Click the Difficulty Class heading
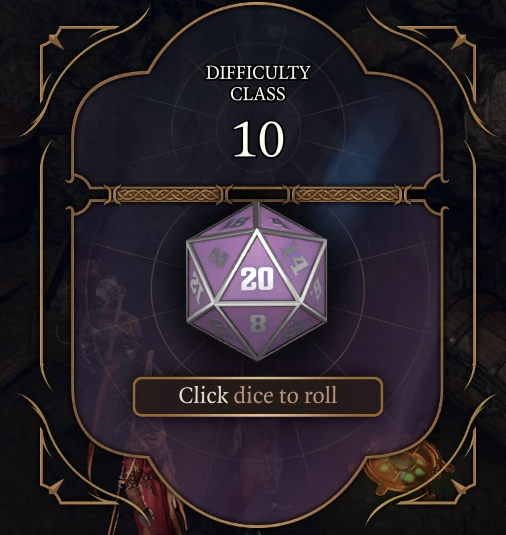506x535 pixels. 258,83
